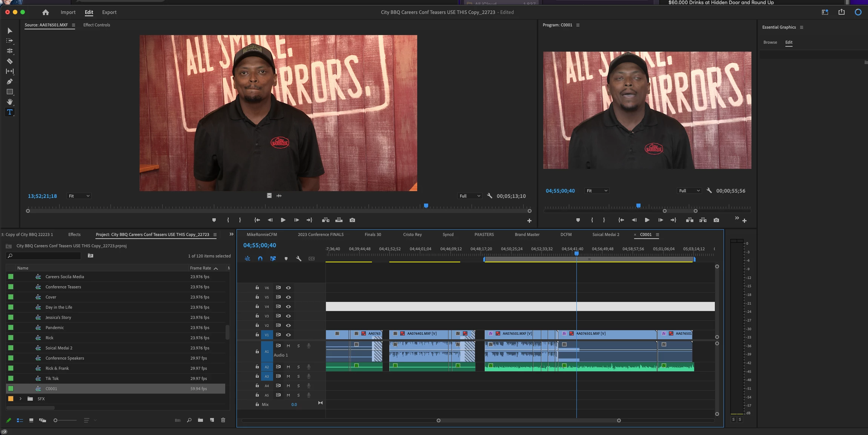The width and height of the screenshot is (868, 435).
Task: Open the Effects panel tab
Action: 74,235
